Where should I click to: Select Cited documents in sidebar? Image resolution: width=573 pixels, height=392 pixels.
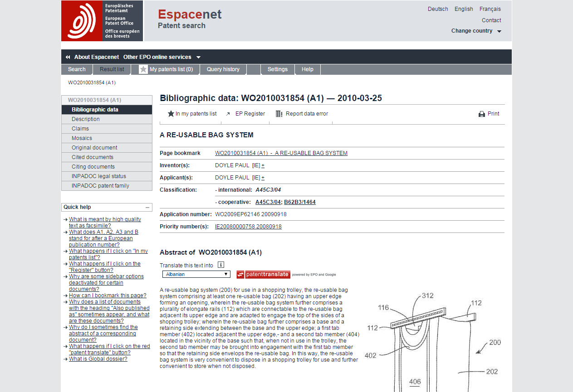tap(107, 157)
